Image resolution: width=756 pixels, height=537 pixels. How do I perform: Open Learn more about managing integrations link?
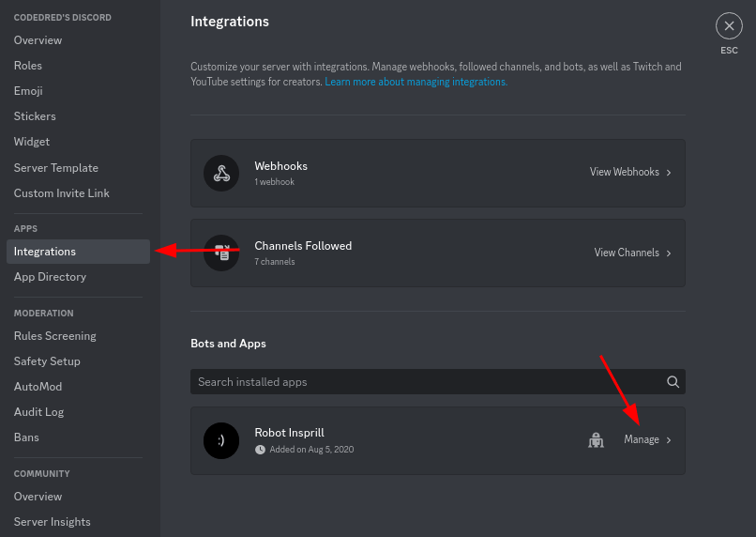[416, 82]
